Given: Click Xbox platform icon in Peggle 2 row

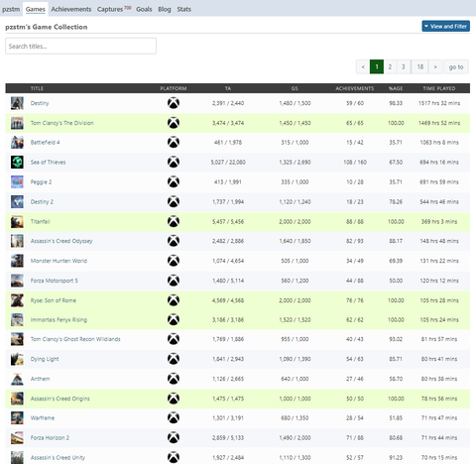Looking at the screenshot, I should click(x=174, y=181).
